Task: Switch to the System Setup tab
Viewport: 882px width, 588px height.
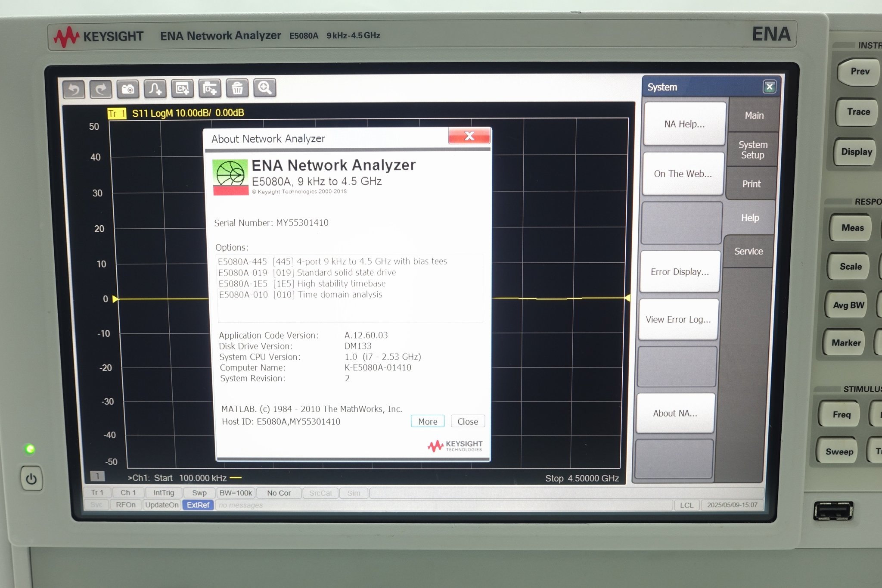Action: tap(753, 149)
